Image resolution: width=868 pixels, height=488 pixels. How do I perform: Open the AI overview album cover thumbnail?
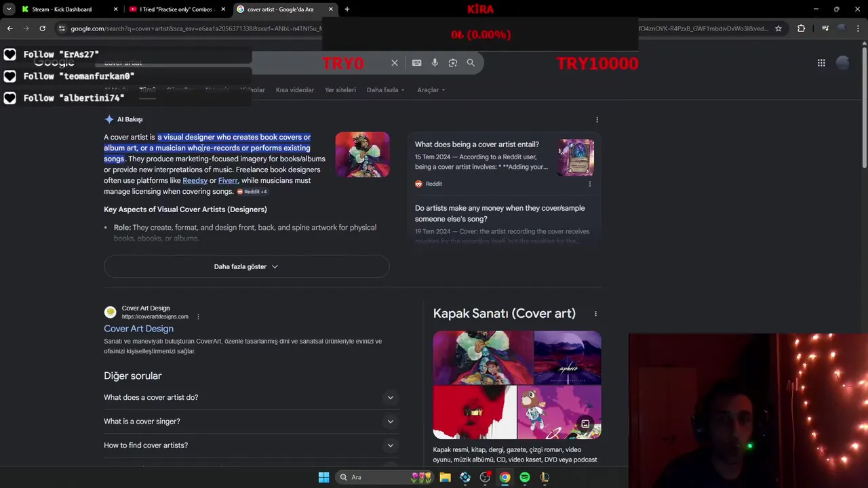pyautogui.click(x=362, y=155)
